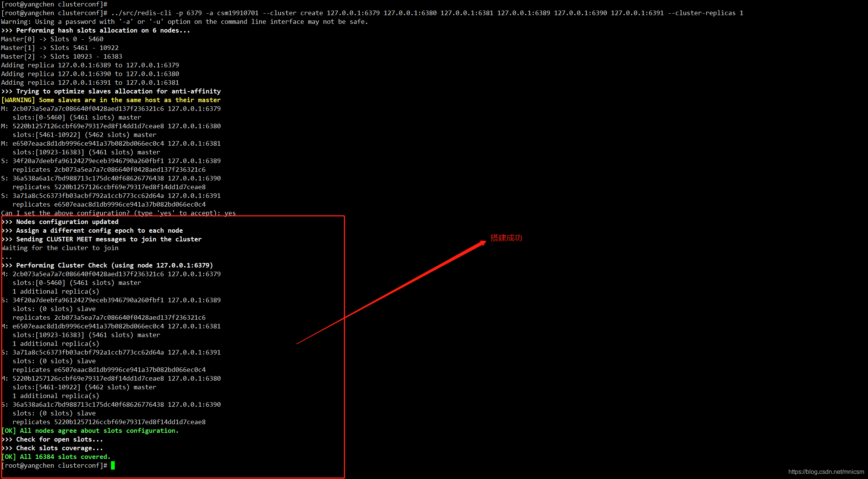
Task: Click 'Assign a different config epoch to each node'
Action: point(92,230)
